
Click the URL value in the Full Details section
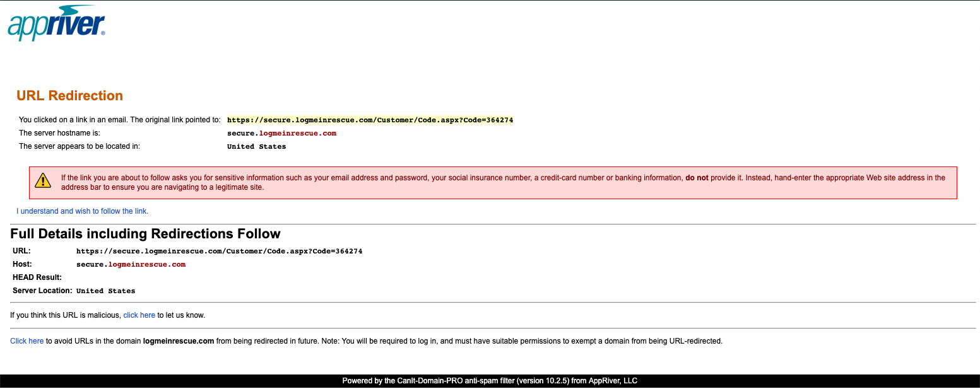coord(219,251)
